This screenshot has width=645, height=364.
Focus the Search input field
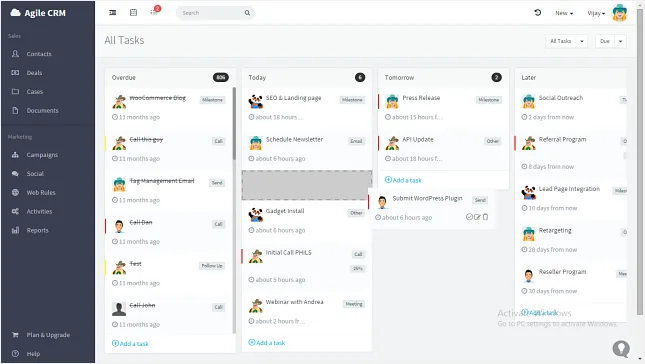(x=212, y=13)
